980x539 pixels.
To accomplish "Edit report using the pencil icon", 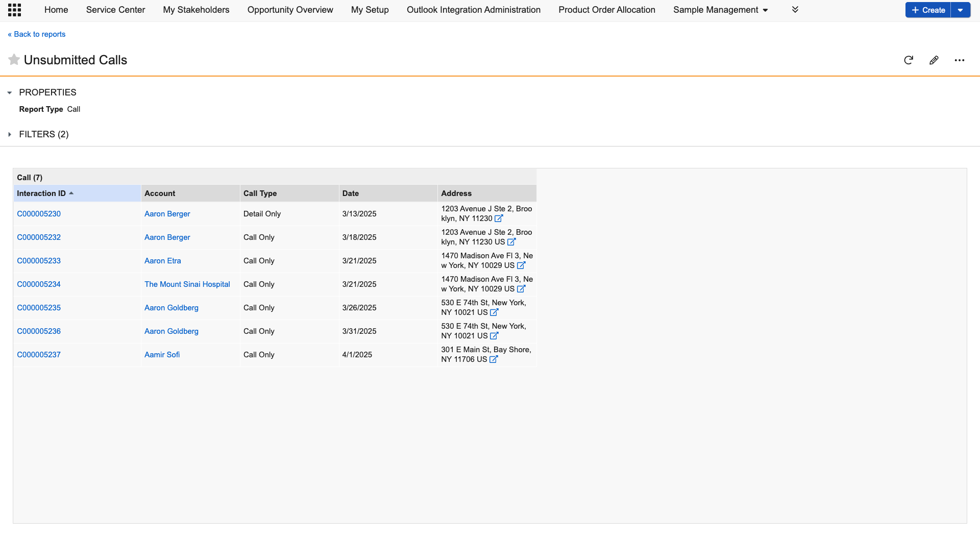I will [934, 60].
